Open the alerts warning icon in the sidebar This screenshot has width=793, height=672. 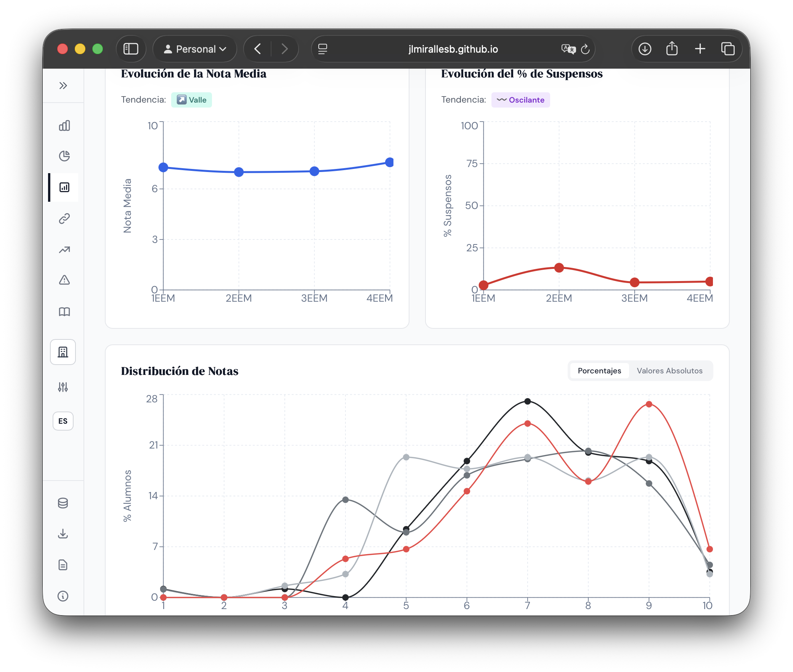point(64,280)
